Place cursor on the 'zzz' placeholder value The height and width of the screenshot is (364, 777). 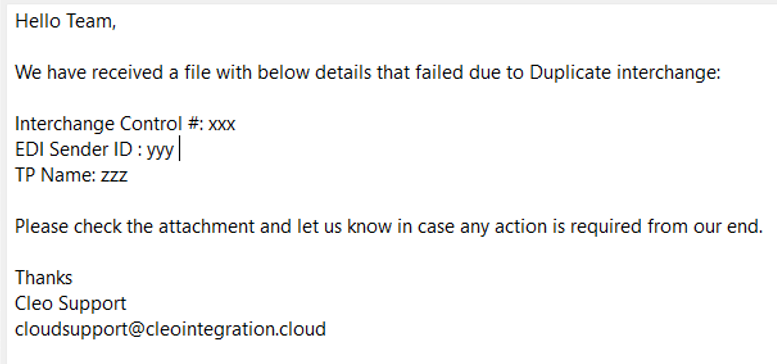[114, 176]
